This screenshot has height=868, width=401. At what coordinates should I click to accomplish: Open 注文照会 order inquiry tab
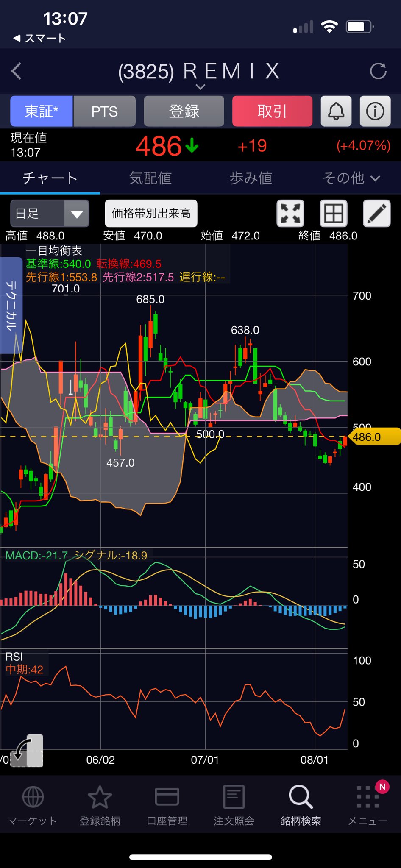pos(234,805)
